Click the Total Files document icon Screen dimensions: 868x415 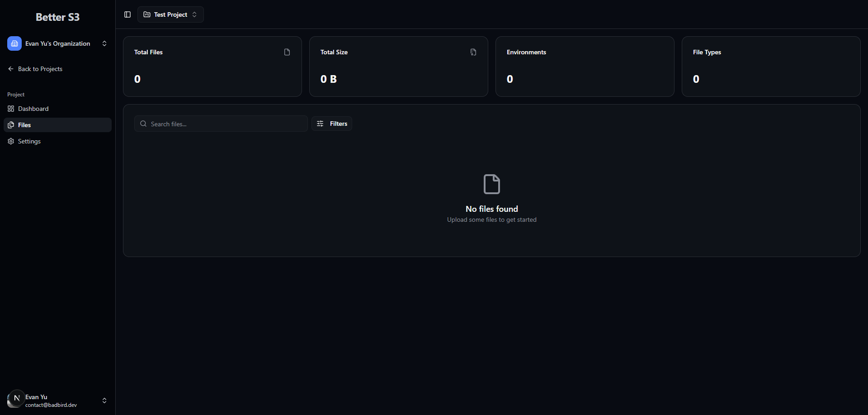tap(287, 52)
